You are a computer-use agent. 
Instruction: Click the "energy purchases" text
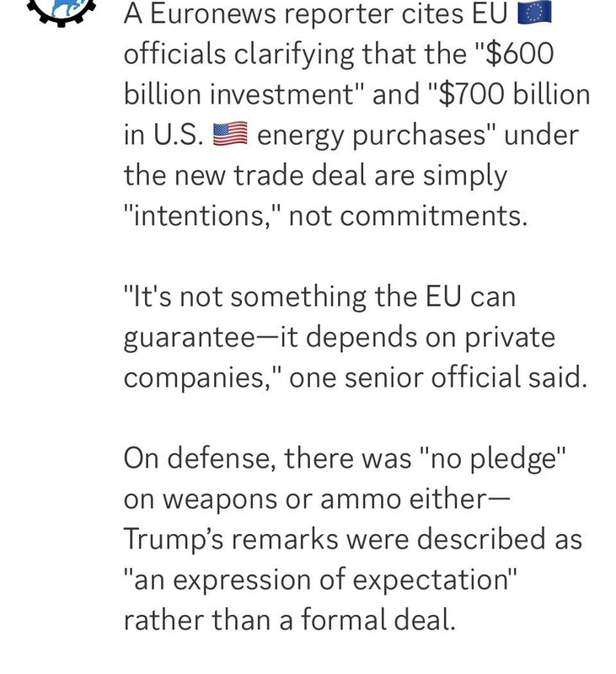377,136
